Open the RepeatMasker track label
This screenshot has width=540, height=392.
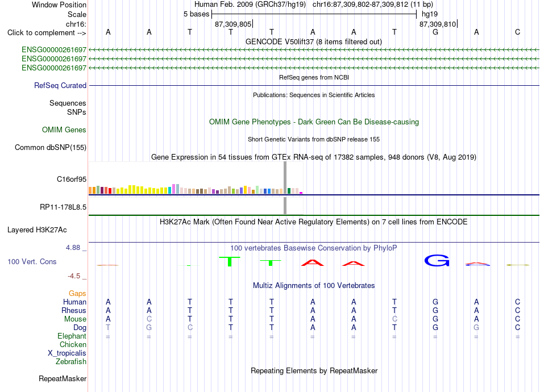(x=63, y=378)
